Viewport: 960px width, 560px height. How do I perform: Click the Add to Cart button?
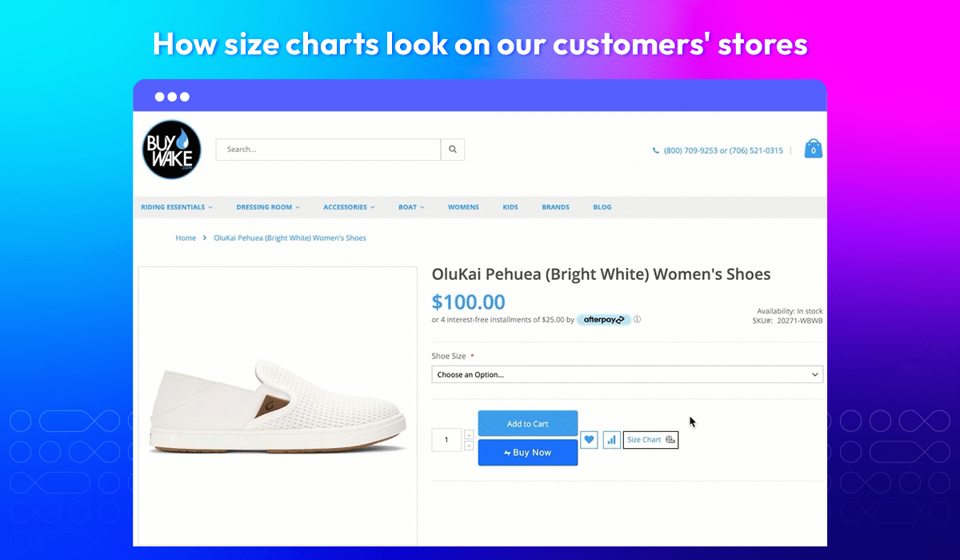click(528, 424)
